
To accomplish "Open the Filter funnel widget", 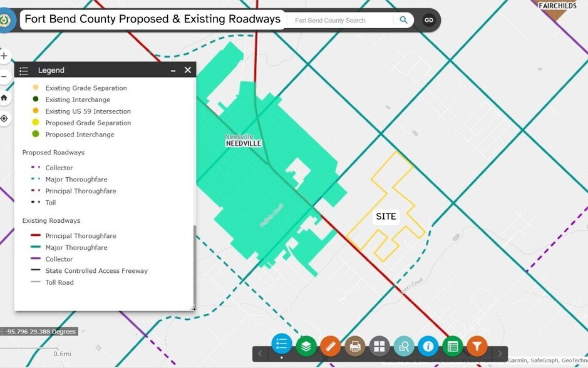I will pyautogui.click(x=477, y=346).
